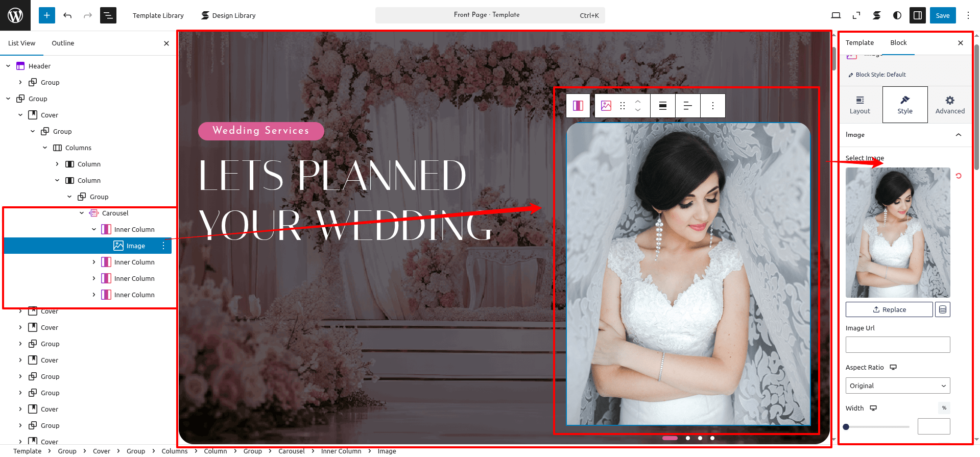The height and width of the screenshot is (457, 980).
Task: Switch to the Outline tab
Action: tap(63, 43)
